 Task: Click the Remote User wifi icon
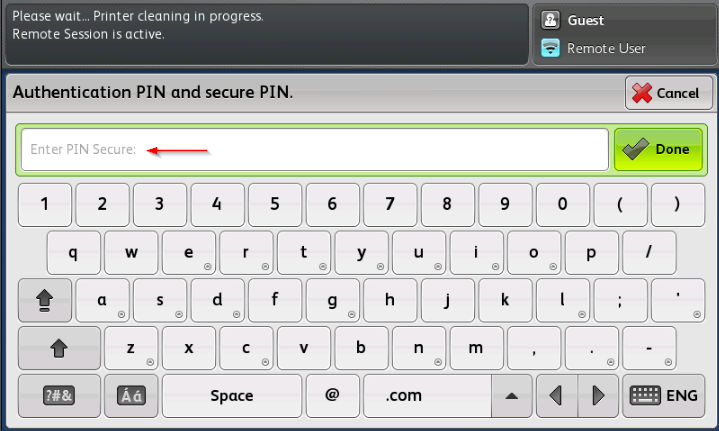[x=550, y=48]
